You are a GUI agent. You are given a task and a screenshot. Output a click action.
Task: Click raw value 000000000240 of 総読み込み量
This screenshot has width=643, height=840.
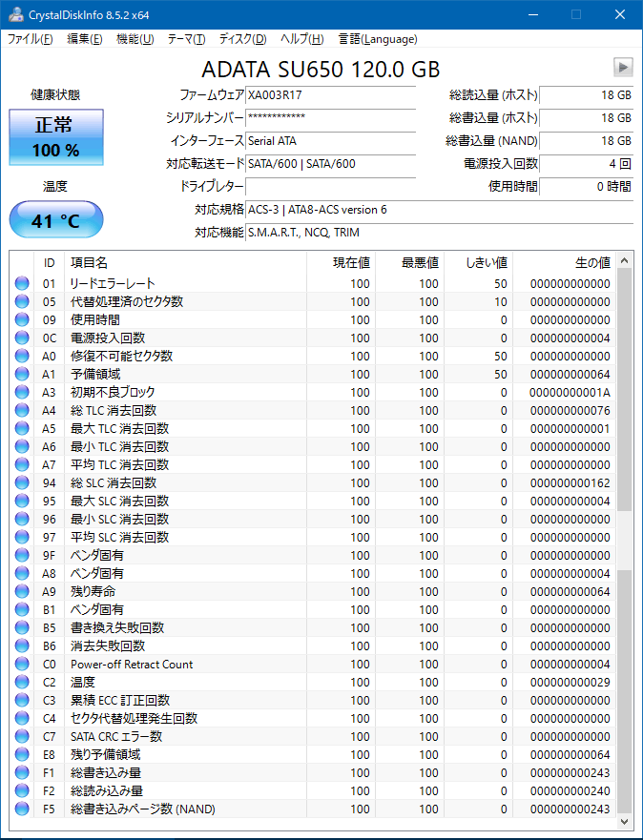point(570,790)
